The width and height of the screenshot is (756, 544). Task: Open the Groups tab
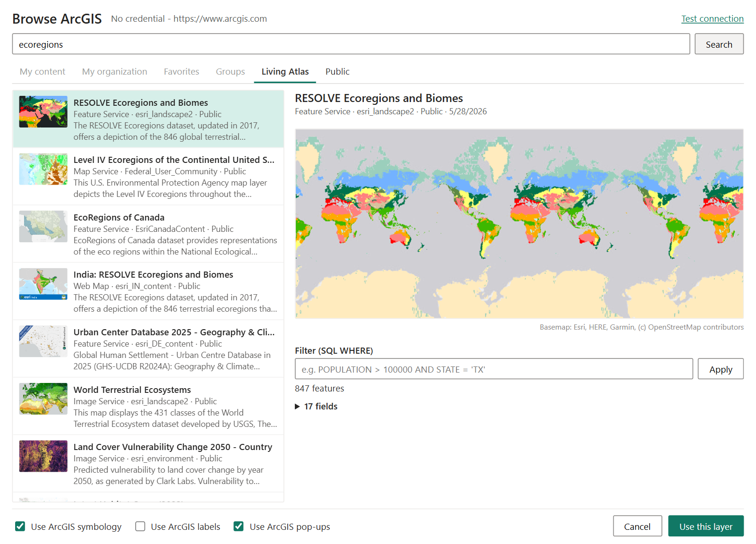231,72
